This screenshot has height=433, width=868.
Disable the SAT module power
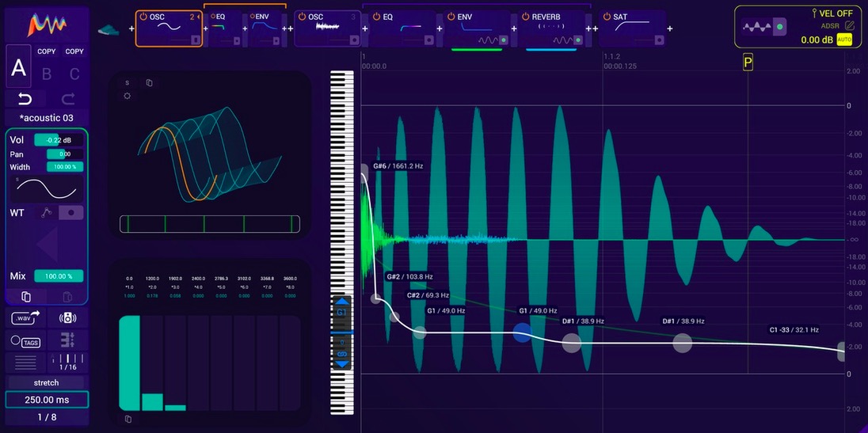tap(606, 17)
